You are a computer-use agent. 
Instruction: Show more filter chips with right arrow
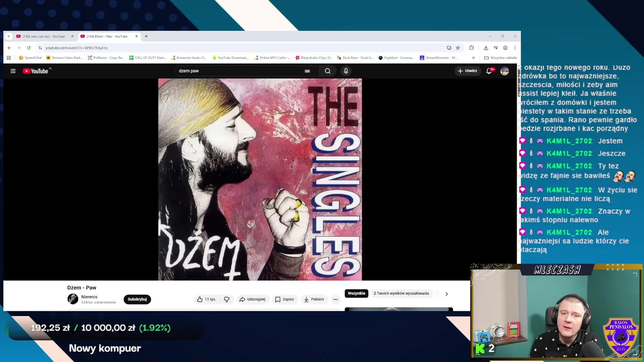tap(446, 294)
